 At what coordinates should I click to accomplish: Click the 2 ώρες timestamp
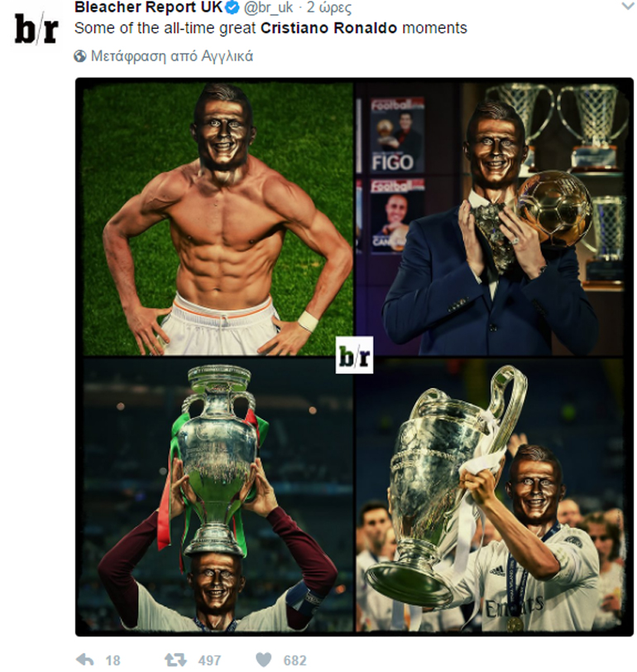[x=328, y=7]
